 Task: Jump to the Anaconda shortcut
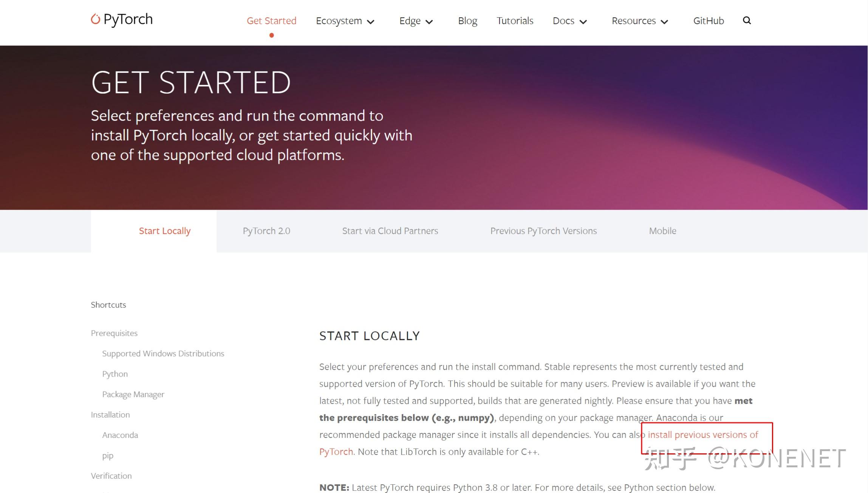click(x=120, y=435)
